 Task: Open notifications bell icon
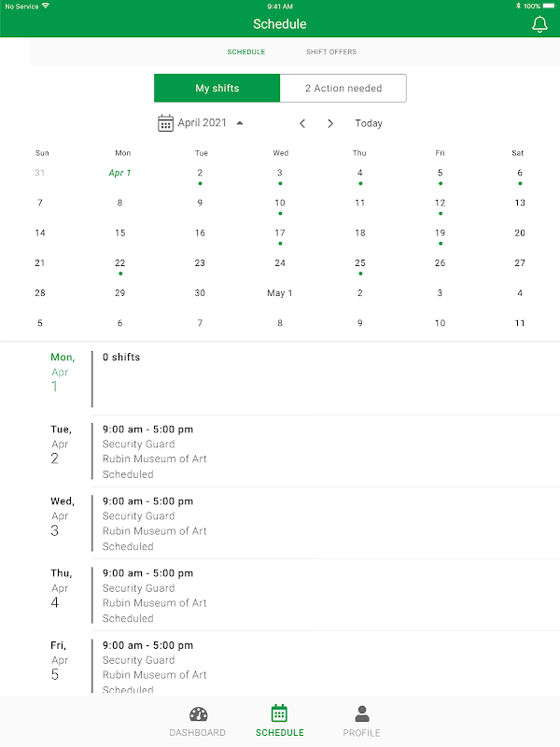click(539, 24)
